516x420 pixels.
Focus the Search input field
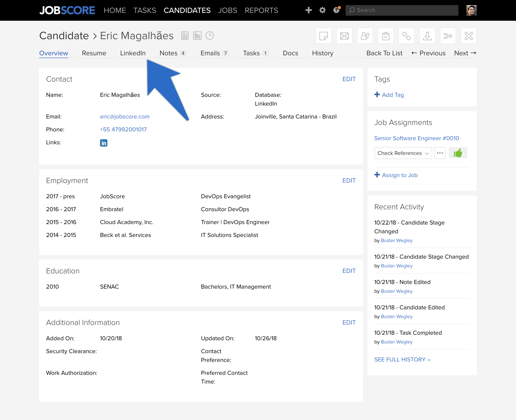pos(402,10)
